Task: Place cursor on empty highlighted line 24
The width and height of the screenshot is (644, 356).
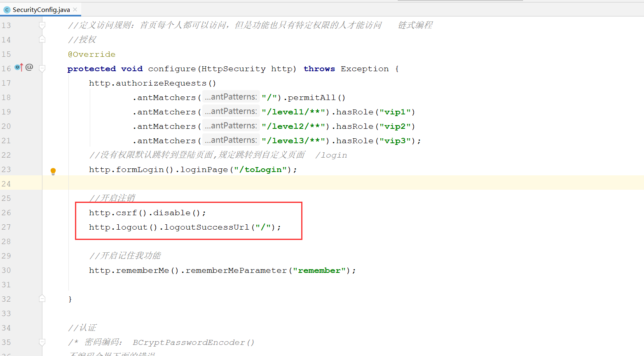Action: pos(343,183)
